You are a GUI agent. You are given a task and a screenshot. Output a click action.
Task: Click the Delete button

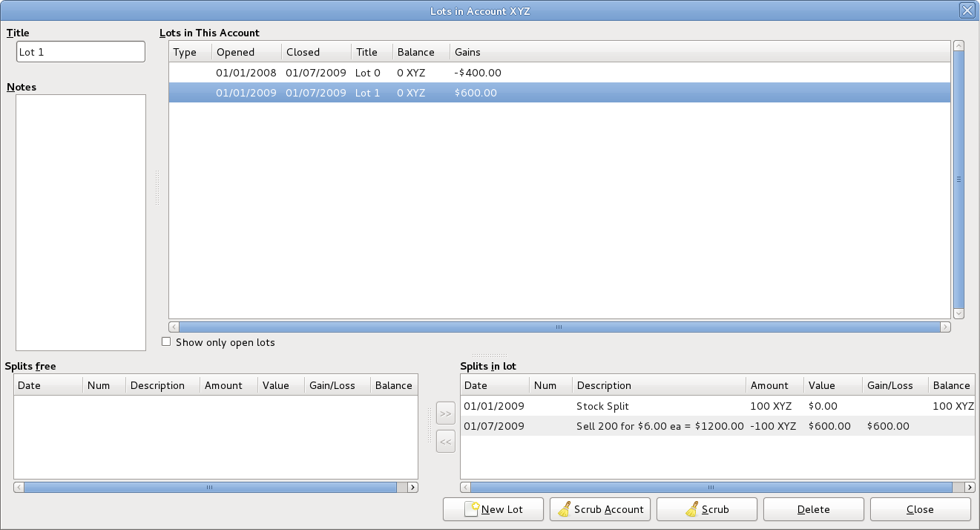click(813, 509)
